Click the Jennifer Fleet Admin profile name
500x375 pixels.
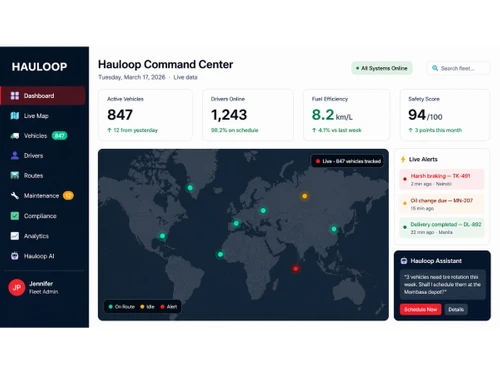coord(44,287)
